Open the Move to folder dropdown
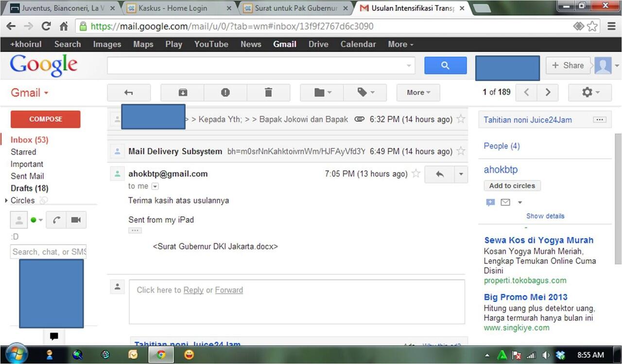The height and width of the screenshot is (364, 622). click(322, 92)
